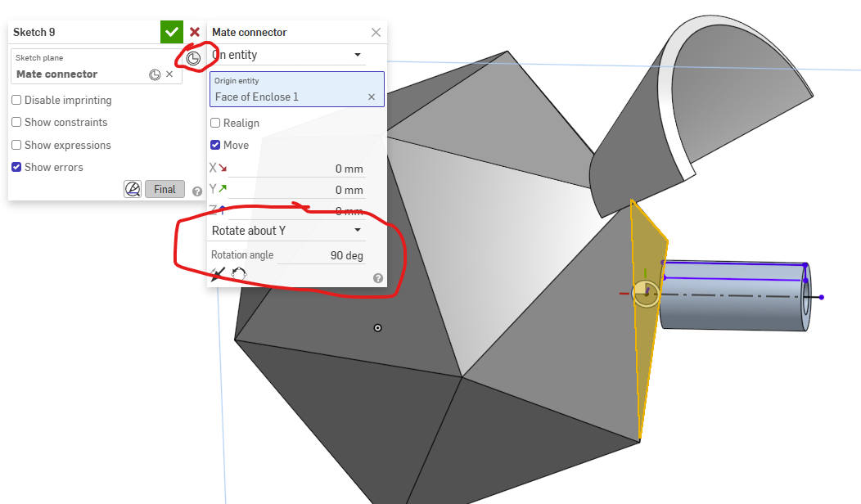Cancel Sketch 9 with the red X

click(x=195, y=32)
